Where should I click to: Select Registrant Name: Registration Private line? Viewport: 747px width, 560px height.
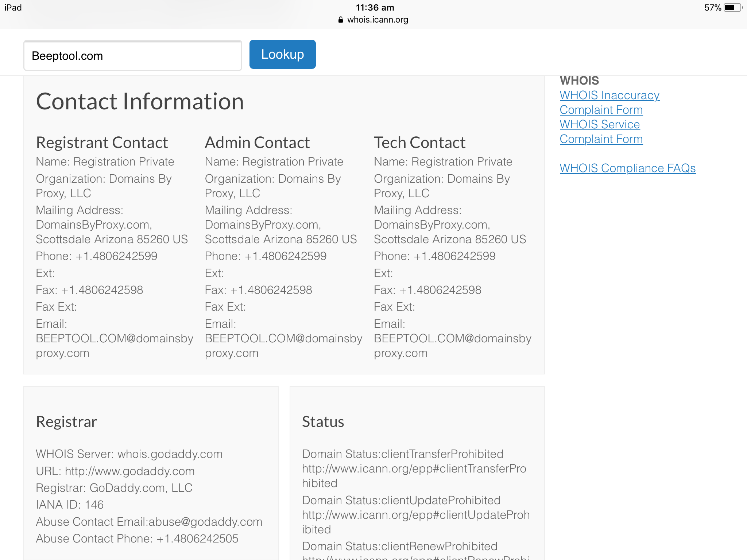[x=105, y=162]
